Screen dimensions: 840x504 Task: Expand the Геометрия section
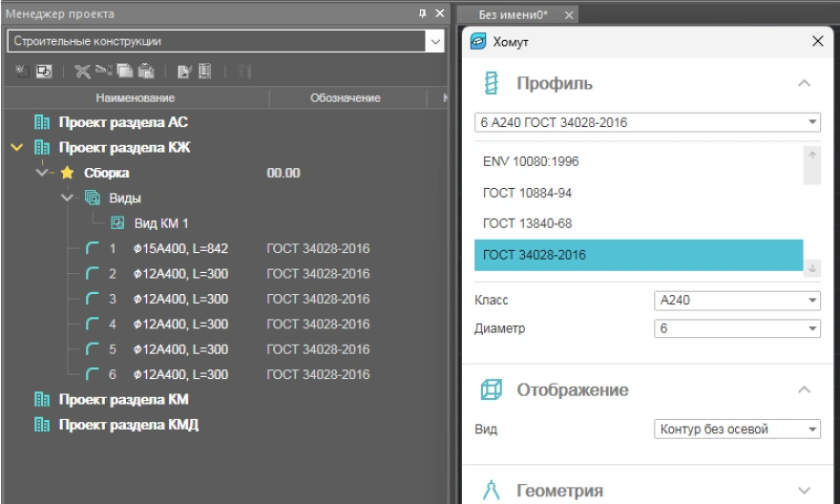point(804,491)
